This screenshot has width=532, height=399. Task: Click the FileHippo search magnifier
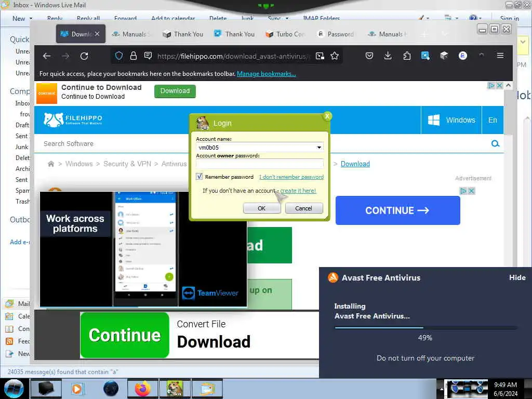click(495, 143)
